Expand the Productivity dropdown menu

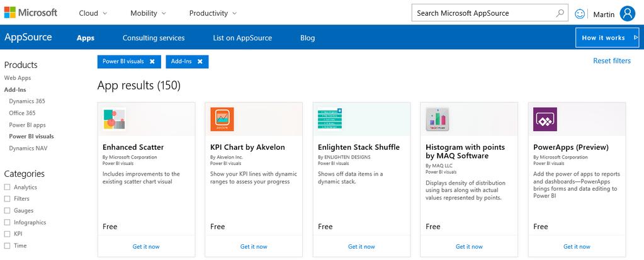213,13
